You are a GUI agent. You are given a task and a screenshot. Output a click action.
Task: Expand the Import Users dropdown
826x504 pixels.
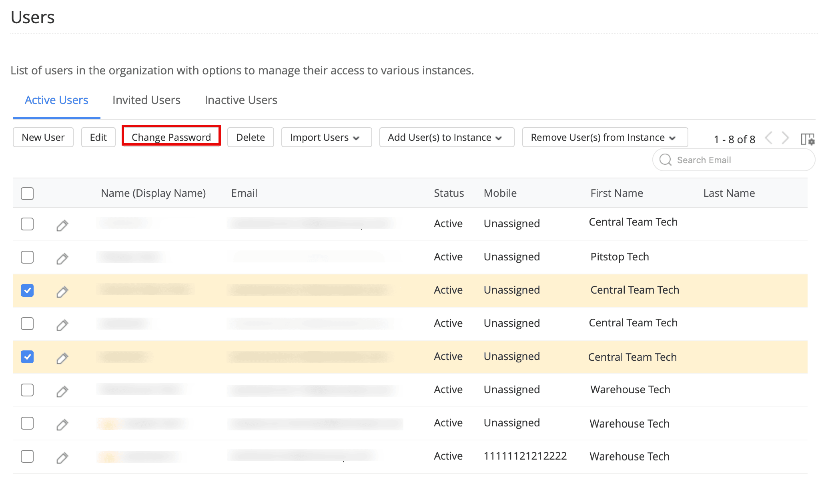pos(326,138)
